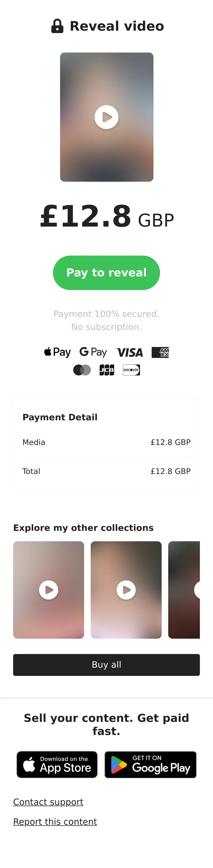Click the VISA card logo
213x868 pixels.
tap(130, 352)
